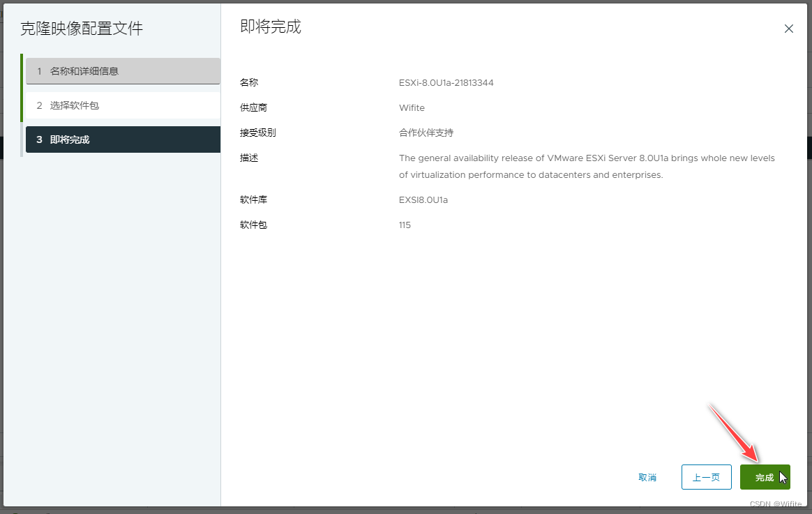
Task: Click the 描述 field label
Action: point(249,158)
